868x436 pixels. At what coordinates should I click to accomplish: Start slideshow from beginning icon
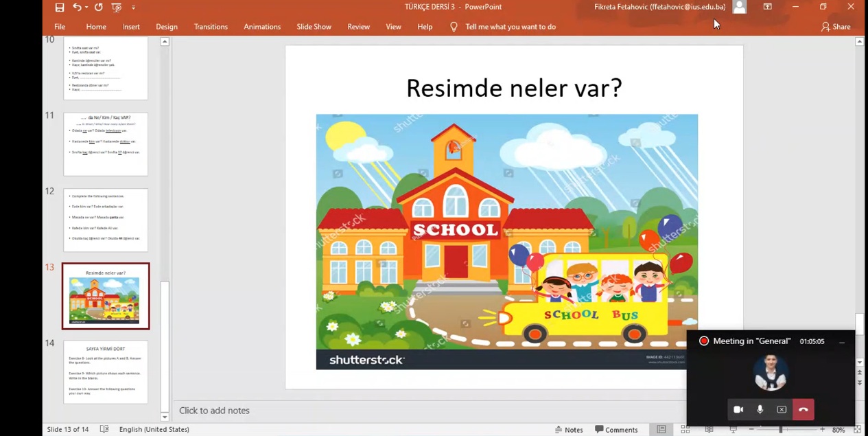117,8
